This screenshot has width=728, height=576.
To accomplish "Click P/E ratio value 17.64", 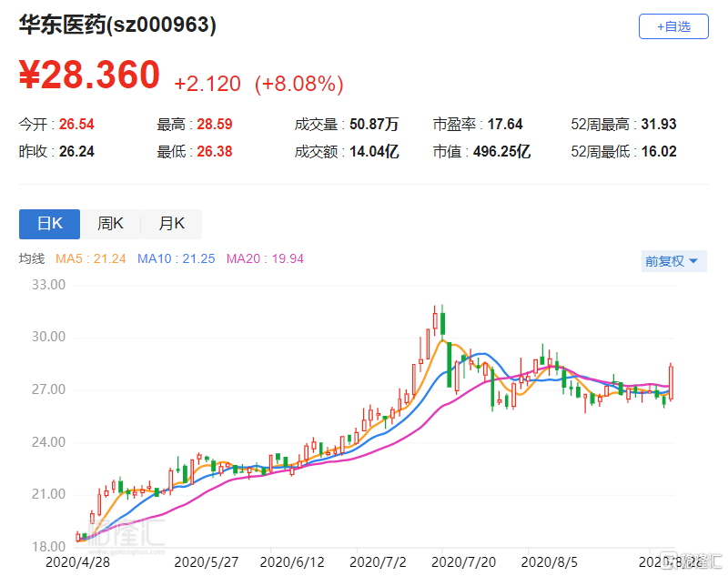I will tap(505, 125).
